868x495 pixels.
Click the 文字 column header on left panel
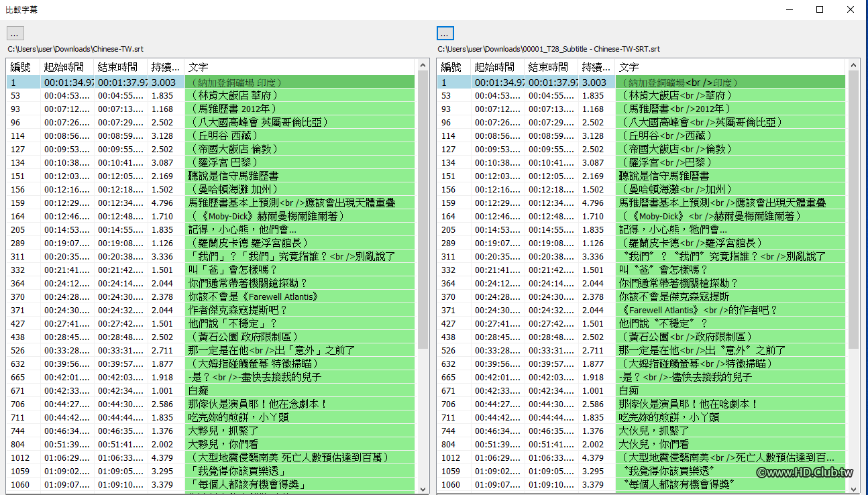pyautogui.click(x=199, y=66)
